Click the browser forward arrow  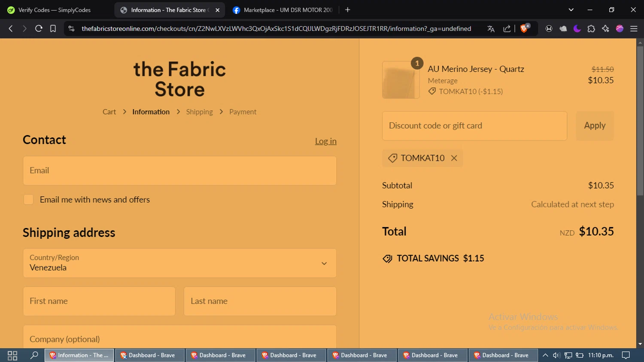(24, 29)
